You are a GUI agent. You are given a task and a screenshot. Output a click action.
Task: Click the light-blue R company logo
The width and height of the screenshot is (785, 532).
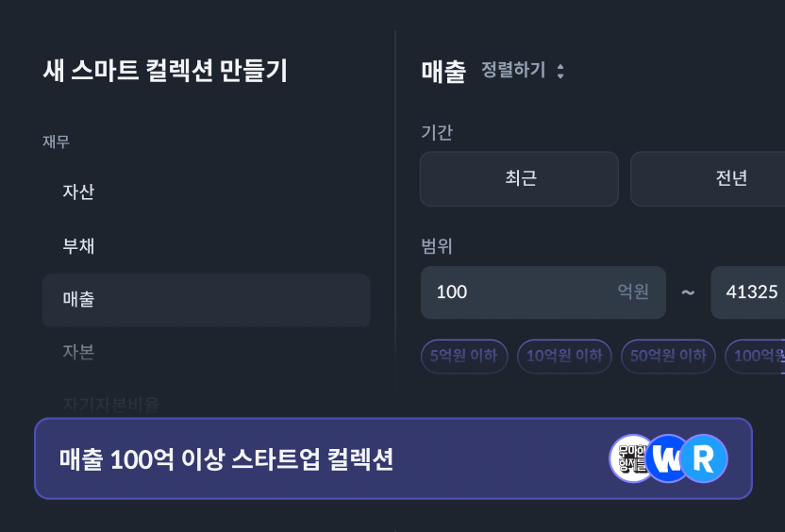(x=704, y=458)
